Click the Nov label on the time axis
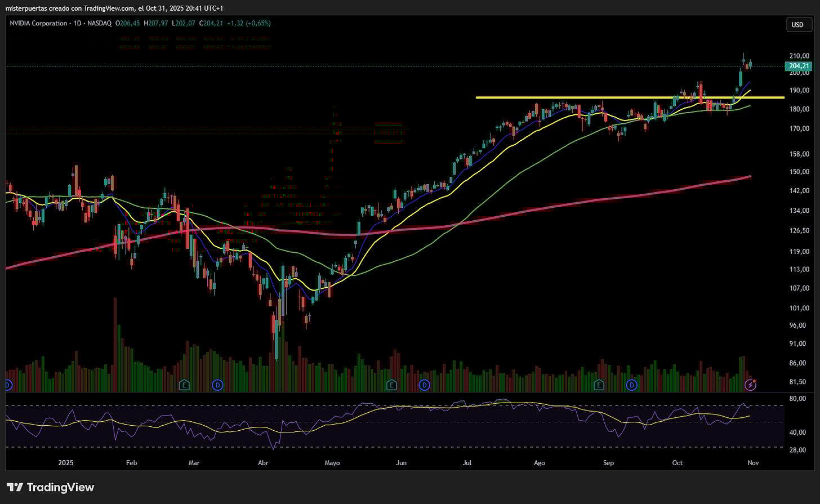820x504 pixels. (x=753, y=463)
